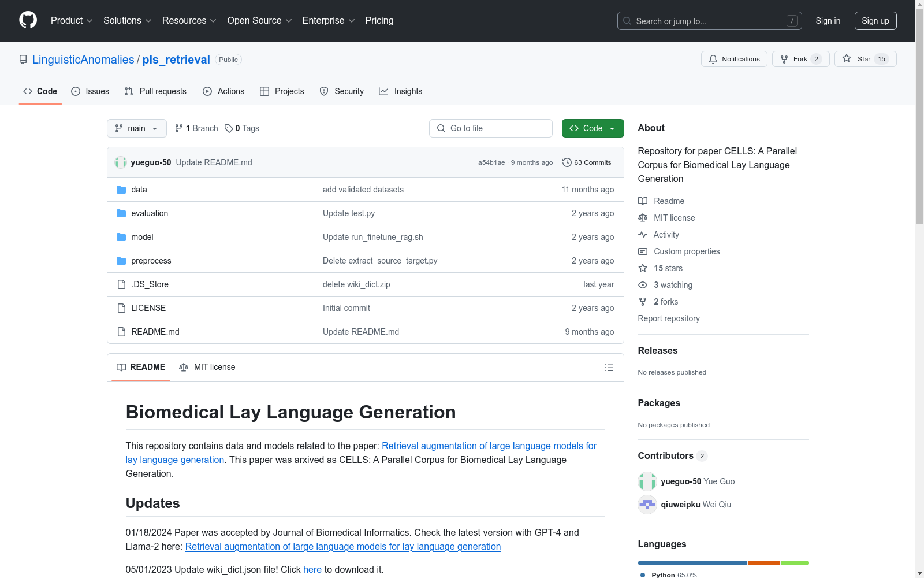Viewport: 924px width, 578px height.
Task: Open the Projects tab
Action: click(x=282, y=91)
